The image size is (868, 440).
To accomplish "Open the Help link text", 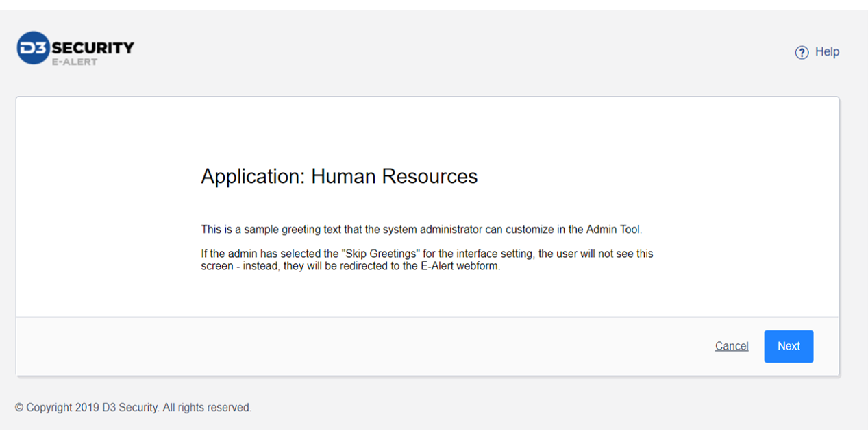I will 827,52.
